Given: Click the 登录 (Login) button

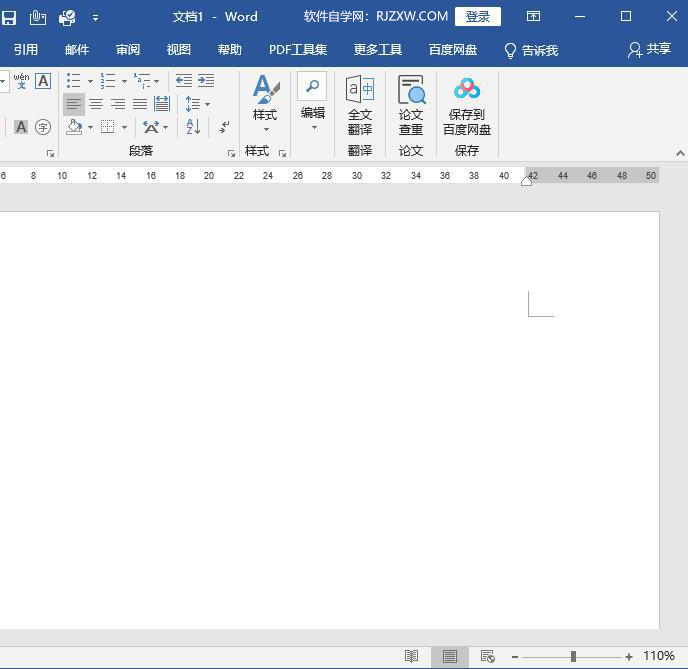Looking at the screenshot, I should point(478,17).
